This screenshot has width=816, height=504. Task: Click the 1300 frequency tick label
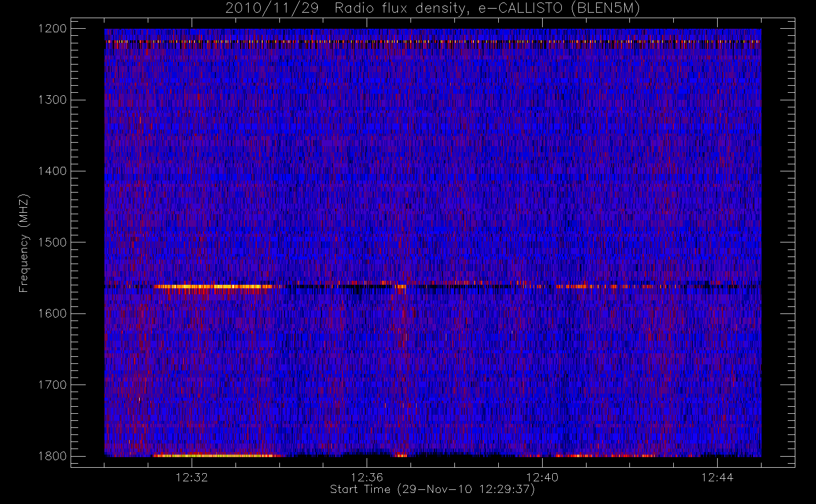coord(52,100)
